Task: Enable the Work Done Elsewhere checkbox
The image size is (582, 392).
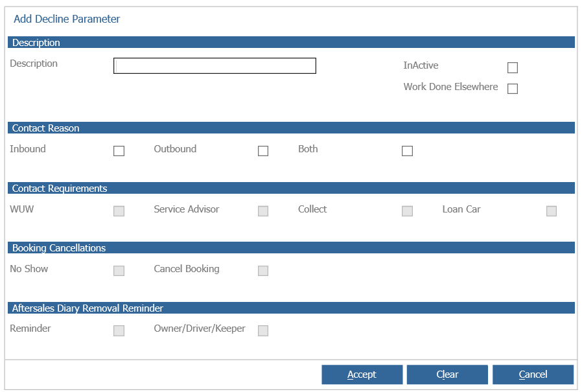Action: (512, 89)
